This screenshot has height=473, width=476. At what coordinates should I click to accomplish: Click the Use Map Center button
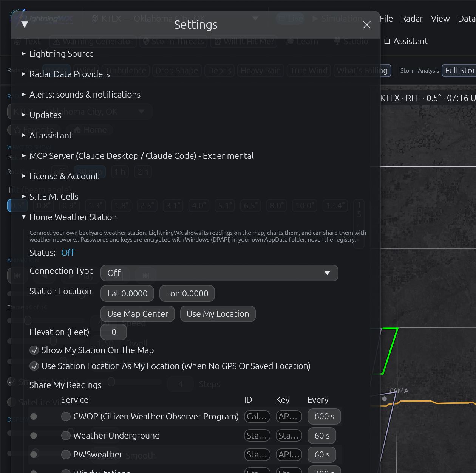point(138,314)
